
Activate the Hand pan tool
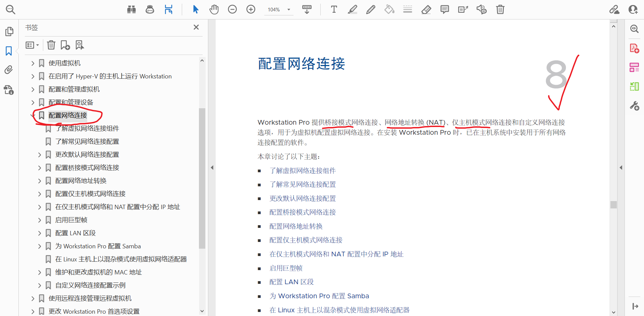[214, 9]
